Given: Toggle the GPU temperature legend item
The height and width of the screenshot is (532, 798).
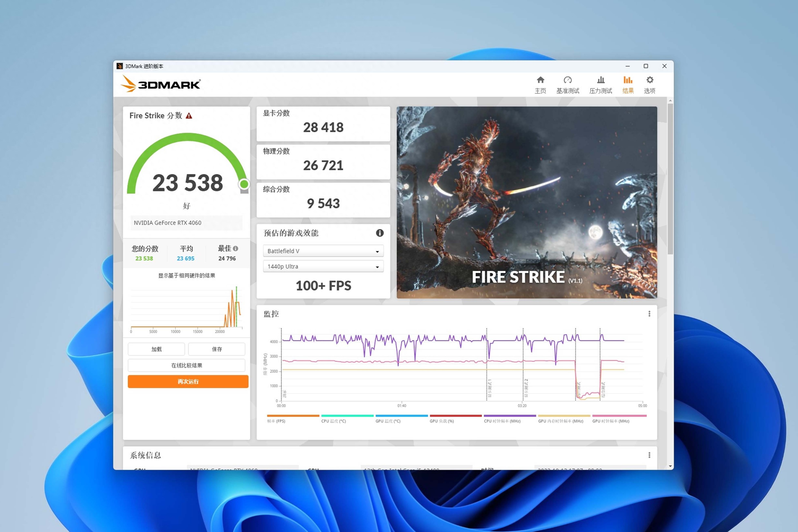Looking at the screenshot, I should click(388, 421).
